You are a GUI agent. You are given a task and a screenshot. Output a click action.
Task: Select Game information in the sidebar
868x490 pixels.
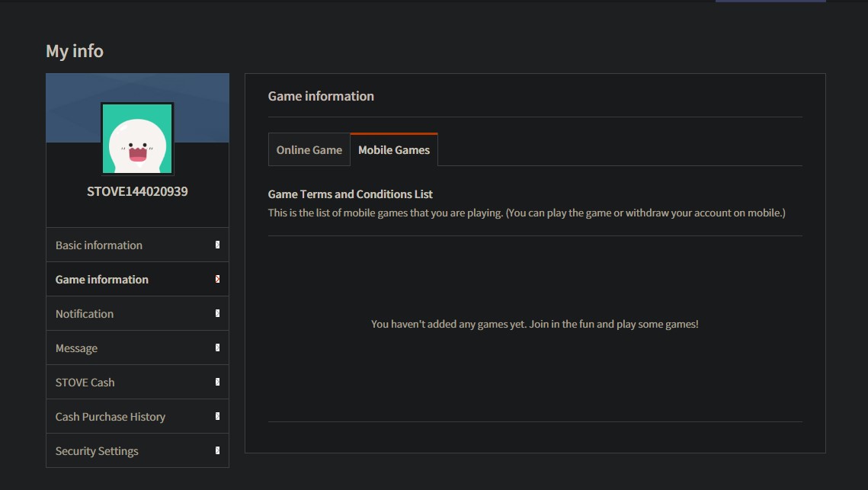click(x=101, y=279)
